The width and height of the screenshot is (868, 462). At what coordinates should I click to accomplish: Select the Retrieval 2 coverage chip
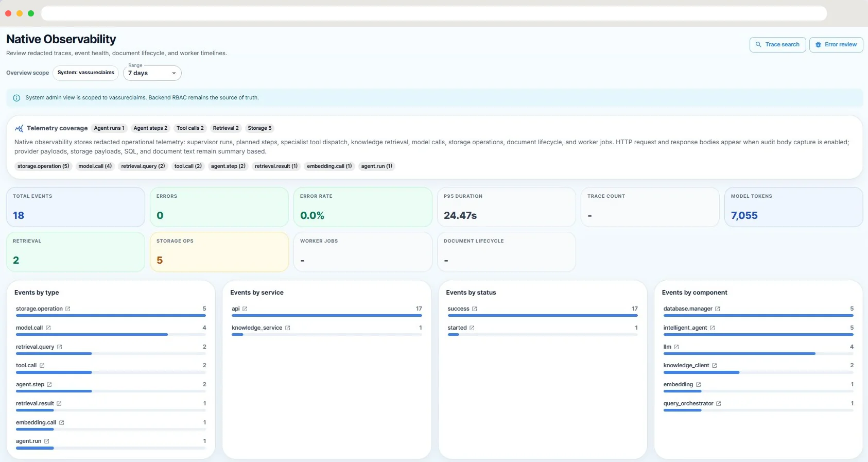[x=225, y=128]
